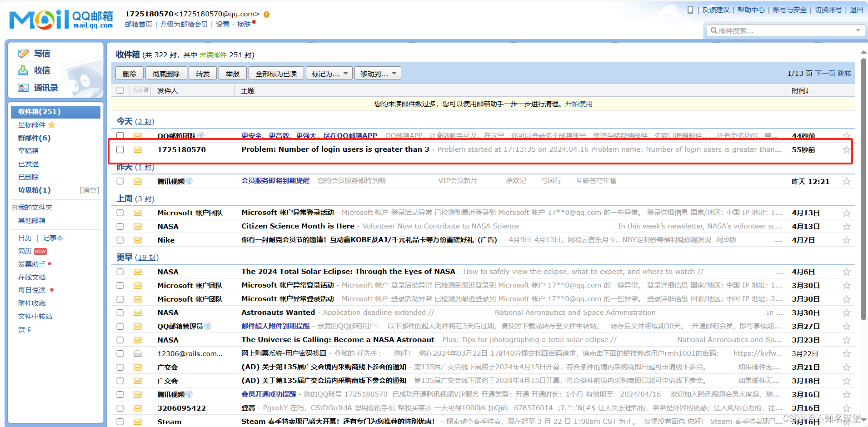This screenshot has width=868, height=427.
Task: Check the Steam email checkbox
Action: [x=120, y=422]
